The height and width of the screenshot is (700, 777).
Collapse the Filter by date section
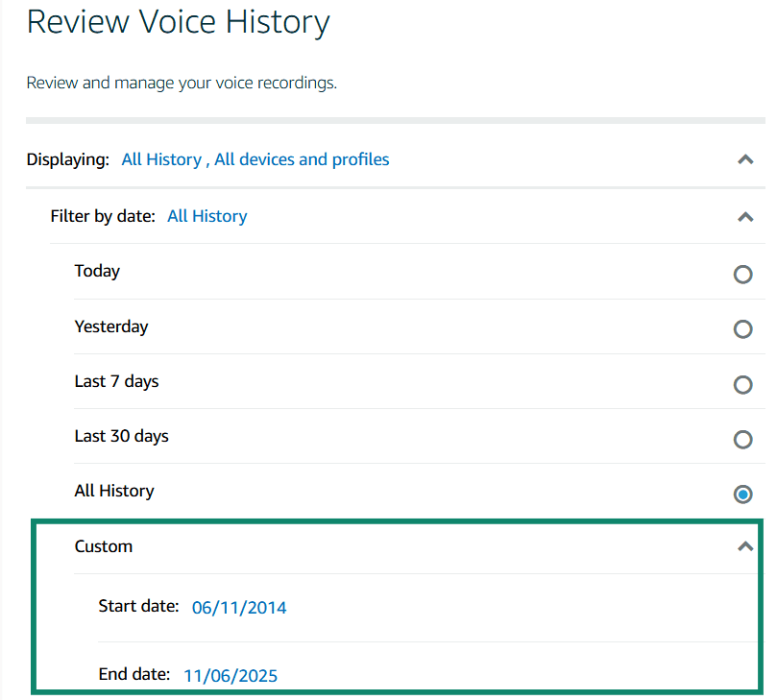coord(745,217)
